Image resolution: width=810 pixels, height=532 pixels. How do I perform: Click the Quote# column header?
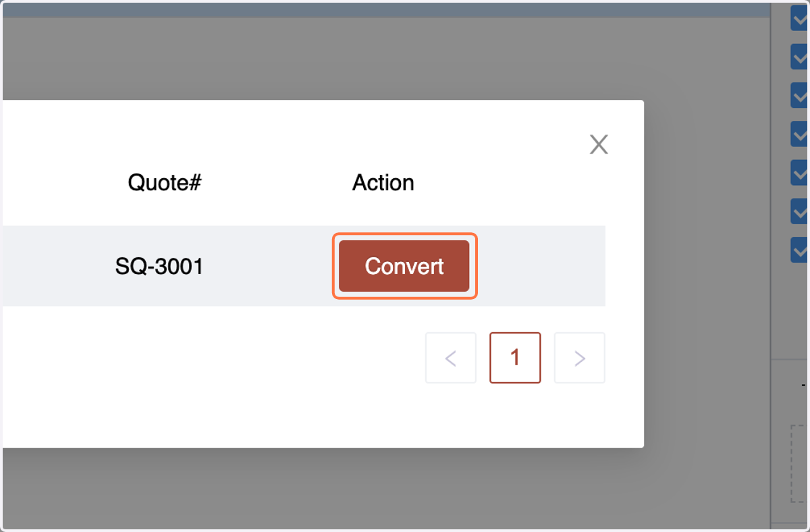(165, 182)
